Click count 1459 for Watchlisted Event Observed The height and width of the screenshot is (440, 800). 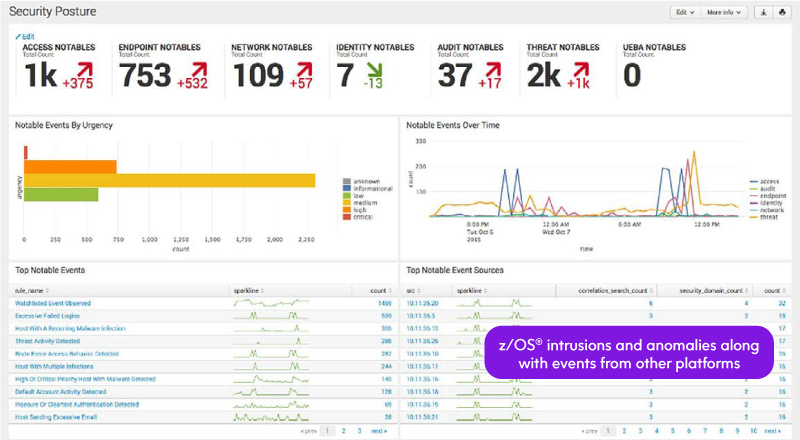coord(385,303)
